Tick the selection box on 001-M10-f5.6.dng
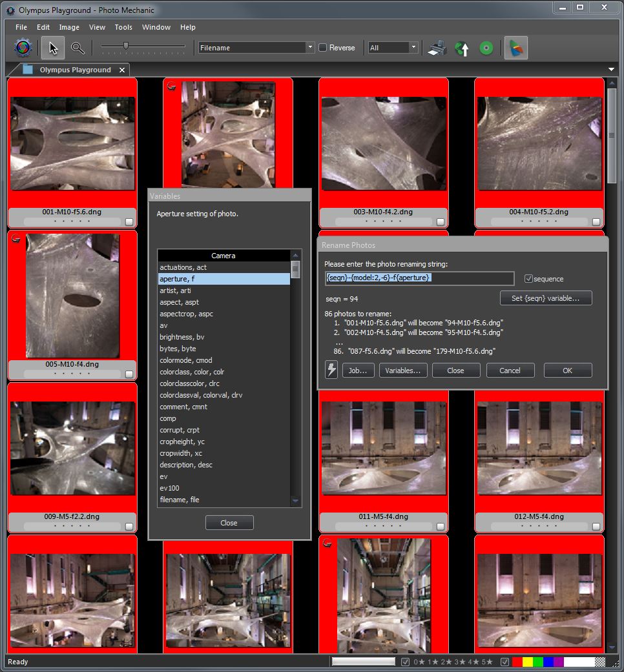Image resolution: width=624 pixels, height=672 pixels. pos(129,221)
